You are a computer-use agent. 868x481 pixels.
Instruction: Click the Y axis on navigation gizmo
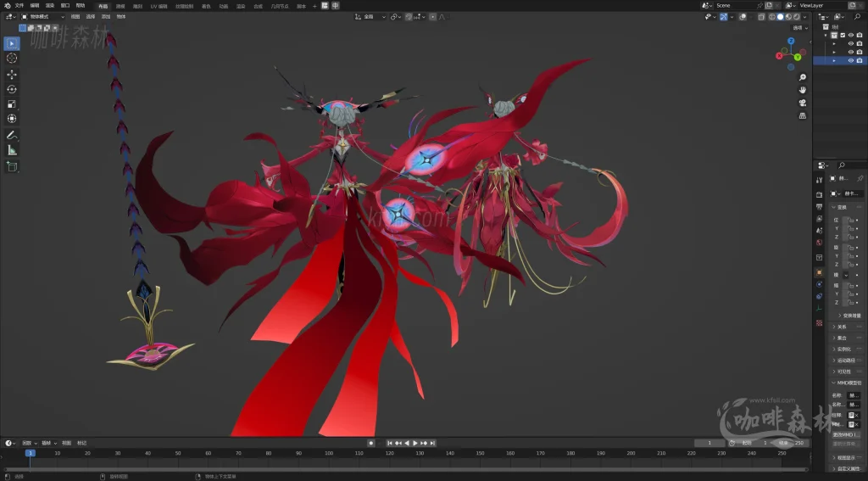pyautogui.click(x=798, y=57)
